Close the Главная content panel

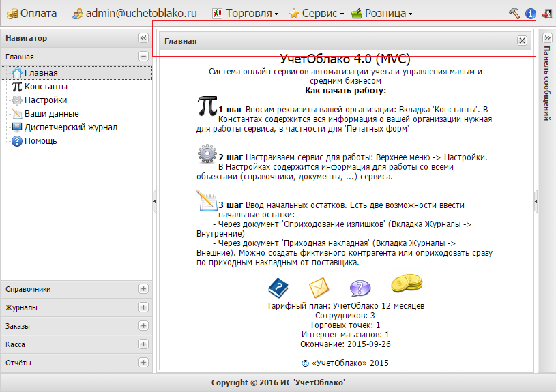point(522,41)
